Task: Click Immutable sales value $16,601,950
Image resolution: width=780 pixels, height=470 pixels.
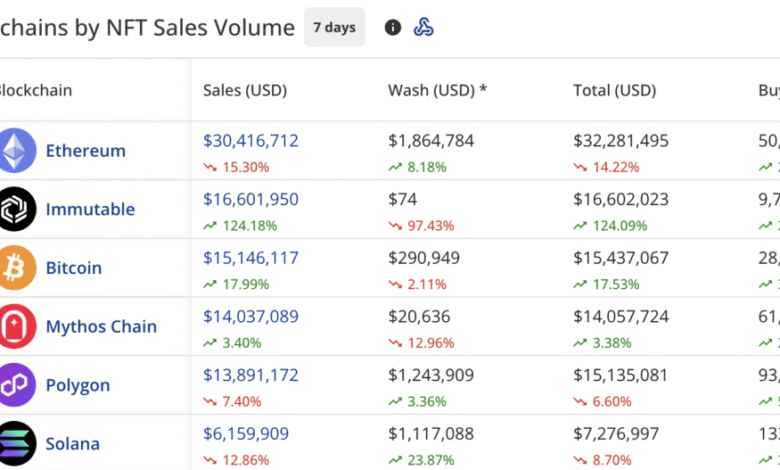Action: coord(251,199)
